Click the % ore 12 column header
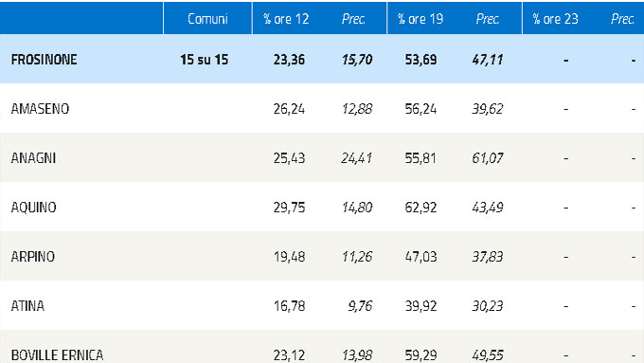Image resolution: width=644 pixels, height=363 pixels. (x=286, y=19)
